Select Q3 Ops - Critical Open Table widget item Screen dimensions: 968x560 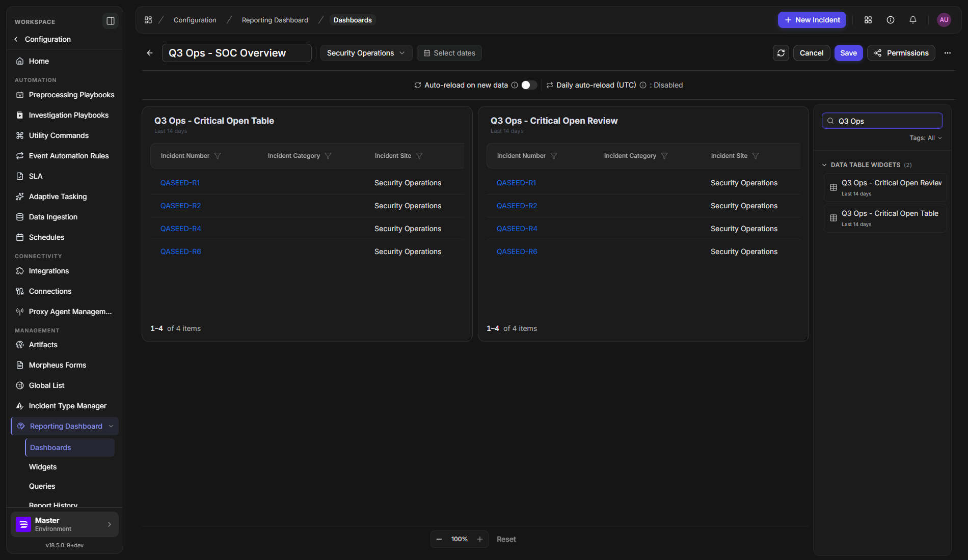(885, 218)
